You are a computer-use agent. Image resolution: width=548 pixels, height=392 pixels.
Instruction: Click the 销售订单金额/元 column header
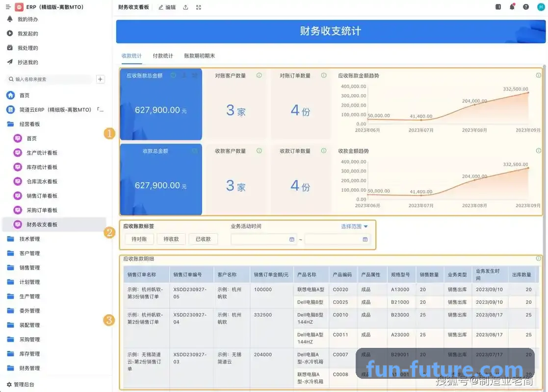pyautogui.click(x=272, y=275)
